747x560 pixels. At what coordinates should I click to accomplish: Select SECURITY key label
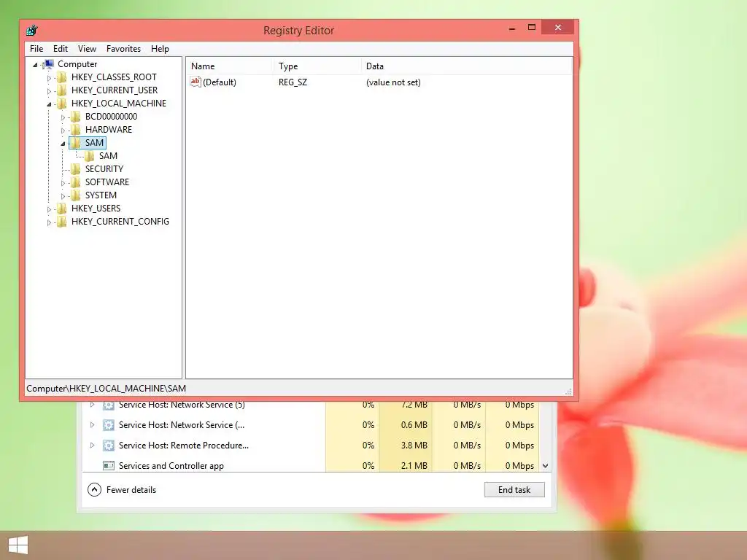click(104, 168)
